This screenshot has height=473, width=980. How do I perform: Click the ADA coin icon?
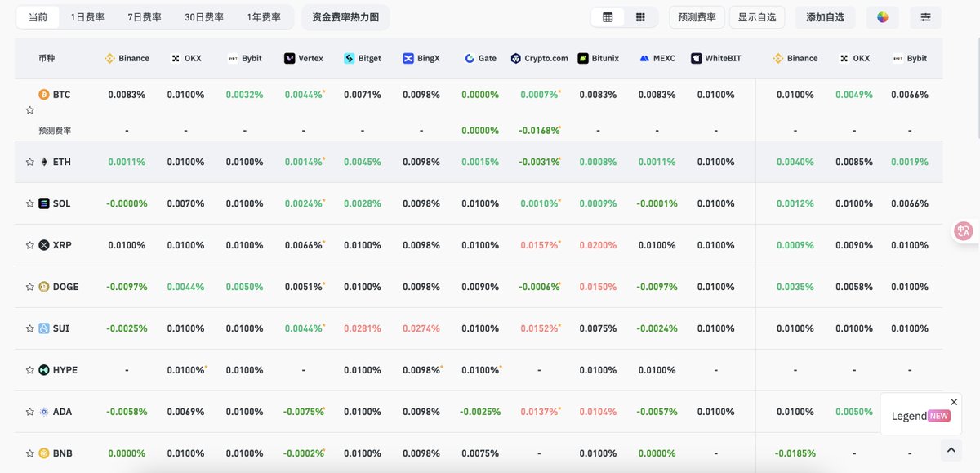(44, 412)
